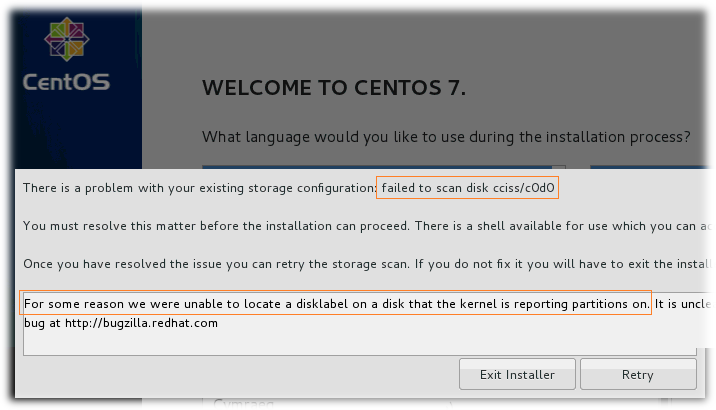Click the CentOS wordmark in sidebar
The image size is (716, 410).
coord(67,82)
